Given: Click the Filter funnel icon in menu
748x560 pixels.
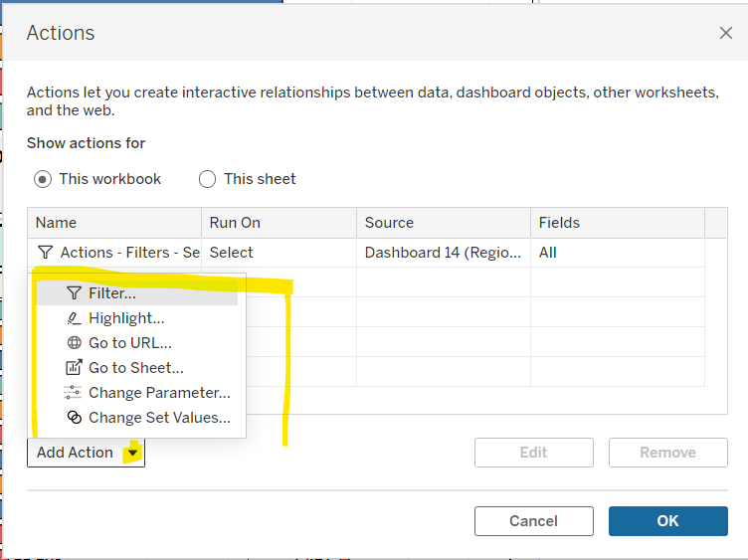Looking at the screenshot, I should coord(74,292).
